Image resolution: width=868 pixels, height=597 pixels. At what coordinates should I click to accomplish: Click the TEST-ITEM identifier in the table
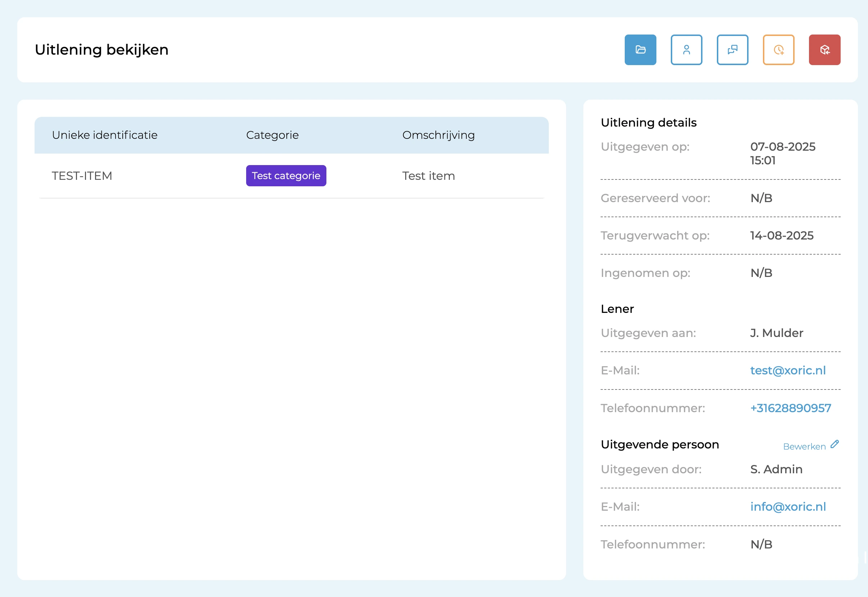(82, 176)
